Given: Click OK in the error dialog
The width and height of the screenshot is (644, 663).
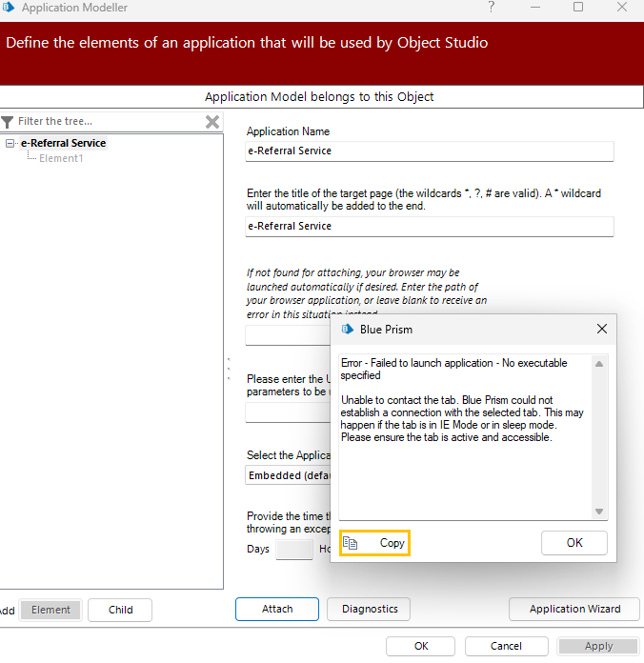Looking at the screenshot, I should coord(574,542).
